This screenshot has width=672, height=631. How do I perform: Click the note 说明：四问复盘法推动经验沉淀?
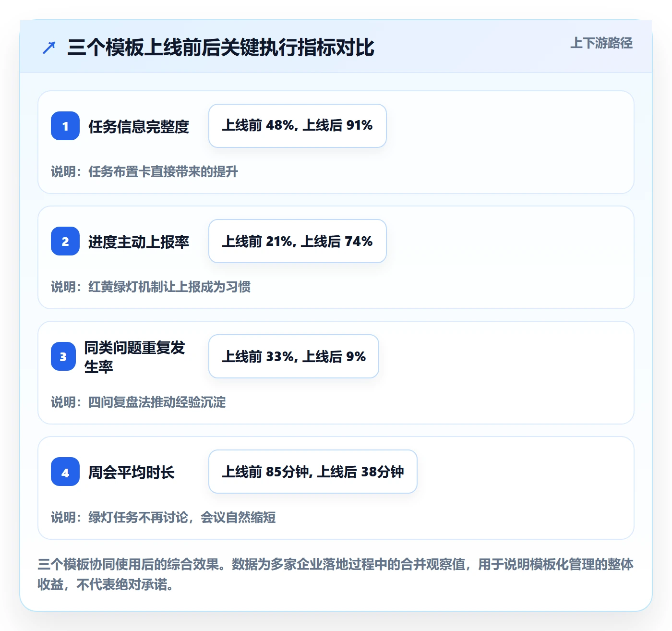click(x=138, y=402)
